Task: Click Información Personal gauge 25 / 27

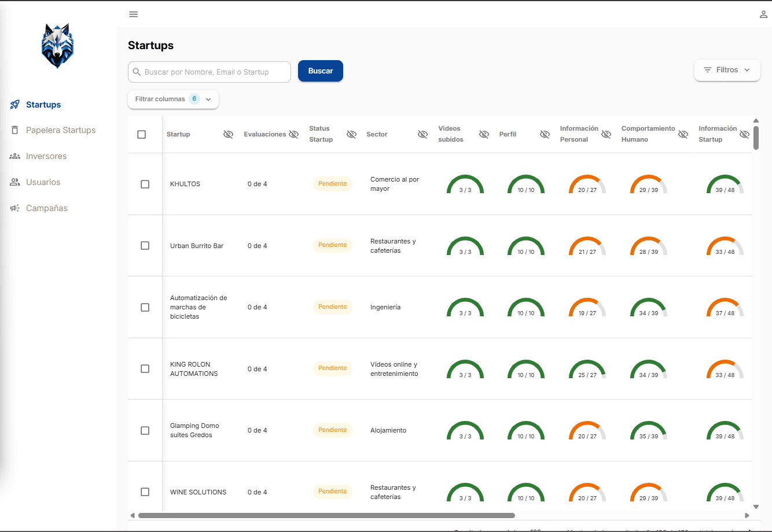Action: (587, 369)
